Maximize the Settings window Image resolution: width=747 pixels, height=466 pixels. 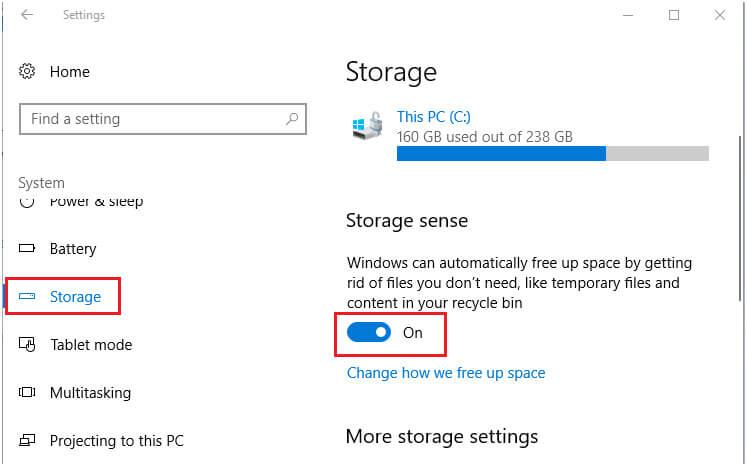click(x=674, y=15)
